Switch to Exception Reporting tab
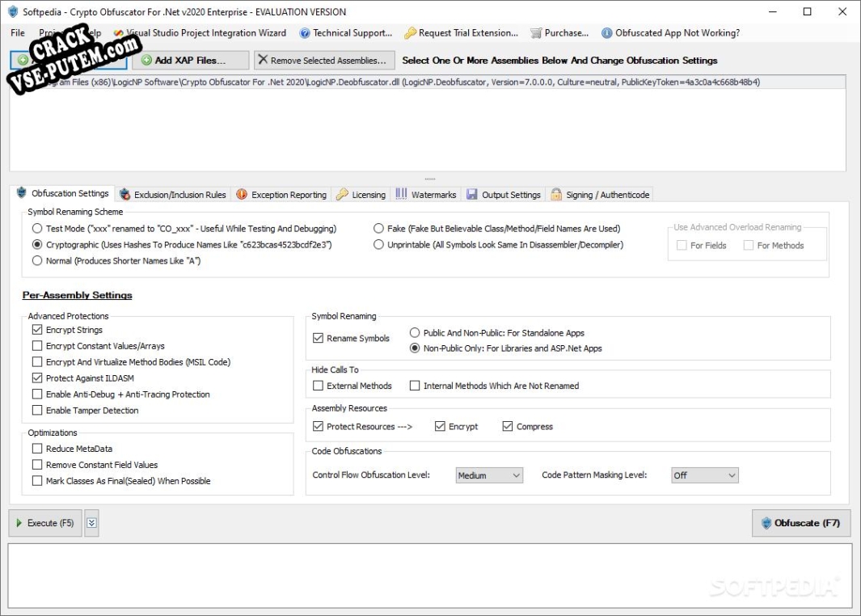This screenshot has height=616, width=861. [282, 194]
